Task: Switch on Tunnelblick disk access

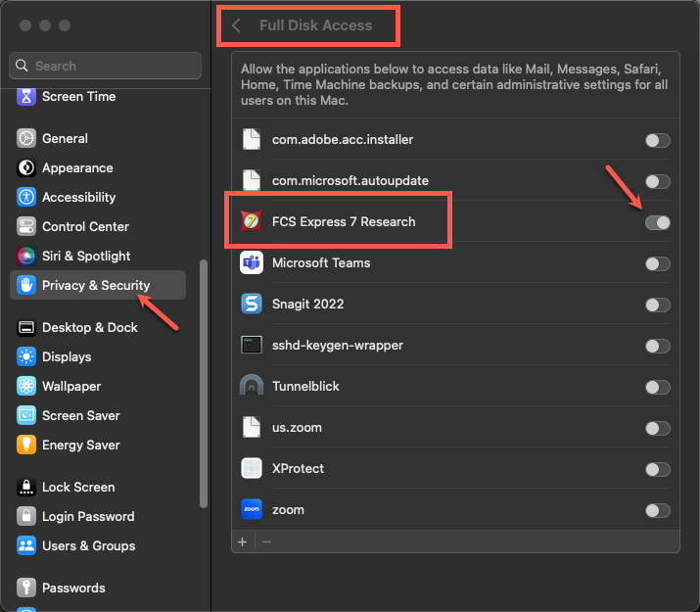Action: coord(658,387)
